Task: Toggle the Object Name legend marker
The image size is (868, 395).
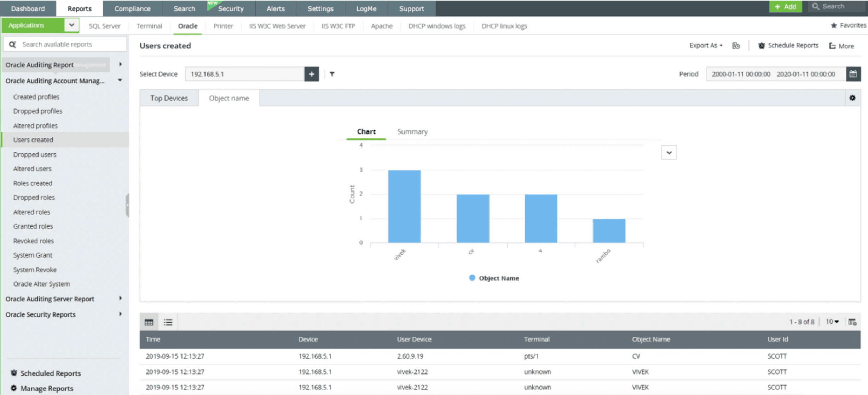Action: (472, 278)
